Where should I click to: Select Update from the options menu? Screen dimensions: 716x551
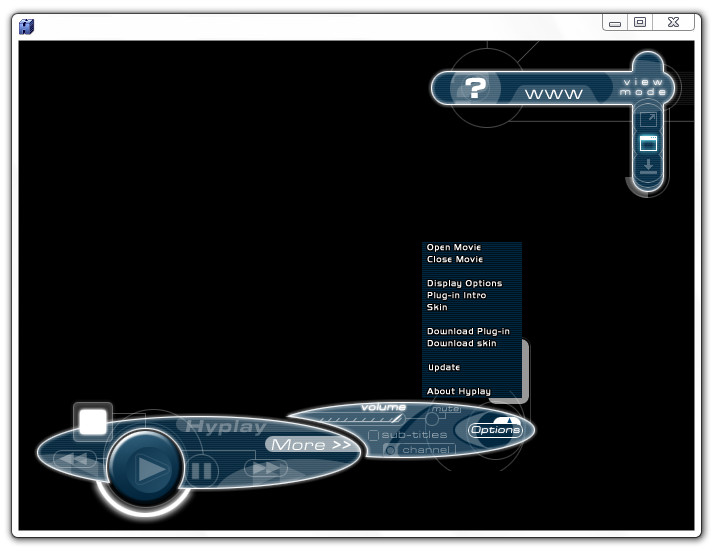[x=444, y=367]
